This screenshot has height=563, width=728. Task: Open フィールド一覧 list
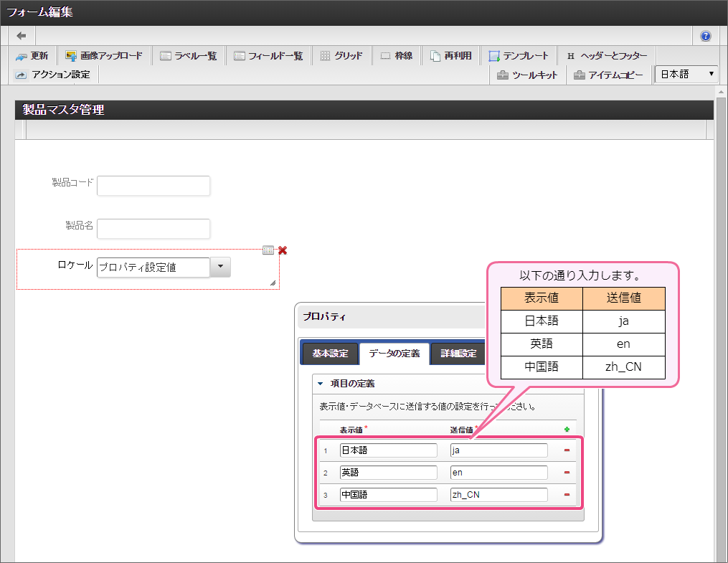[268, 56]
